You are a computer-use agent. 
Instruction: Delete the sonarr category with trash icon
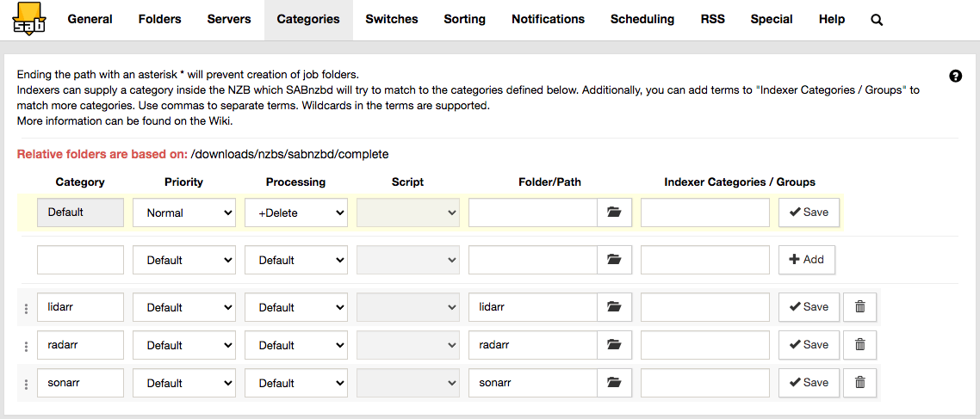(859, 383)
